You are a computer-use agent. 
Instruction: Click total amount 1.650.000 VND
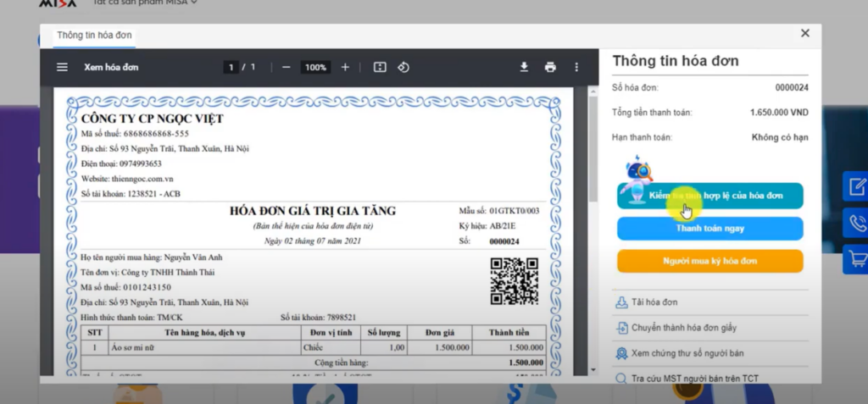(779, 113)
